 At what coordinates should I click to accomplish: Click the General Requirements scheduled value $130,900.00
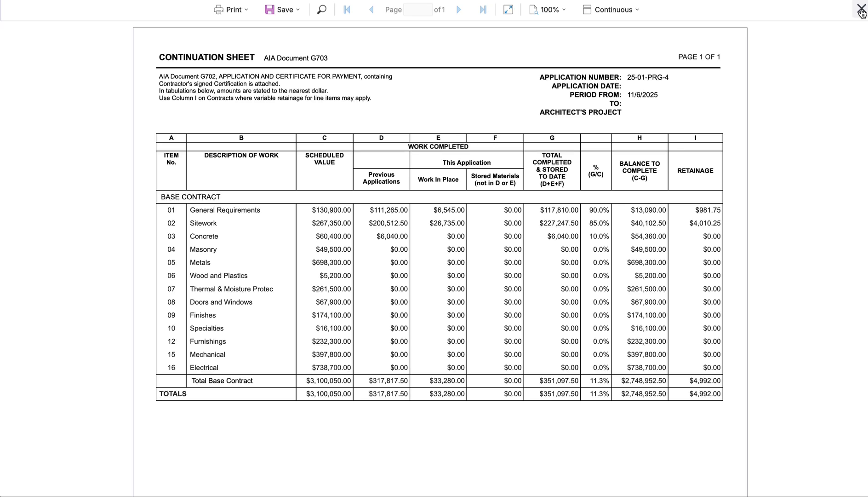[x=331, y=210]
